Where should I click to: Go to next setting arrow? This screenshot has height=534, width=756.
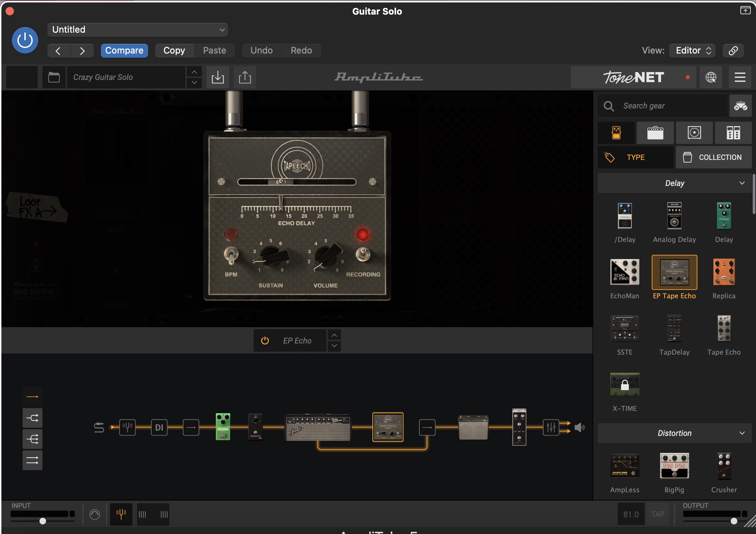[82, 51]
